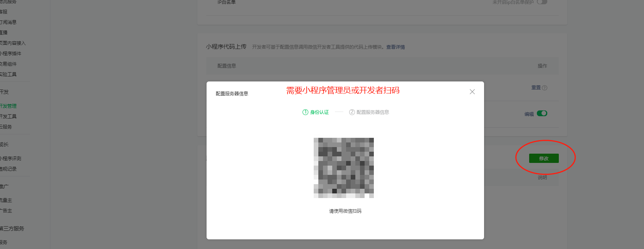644x249 pixels.
Task: Toggle the green switch beside 编辑
Action: [542, 113]
